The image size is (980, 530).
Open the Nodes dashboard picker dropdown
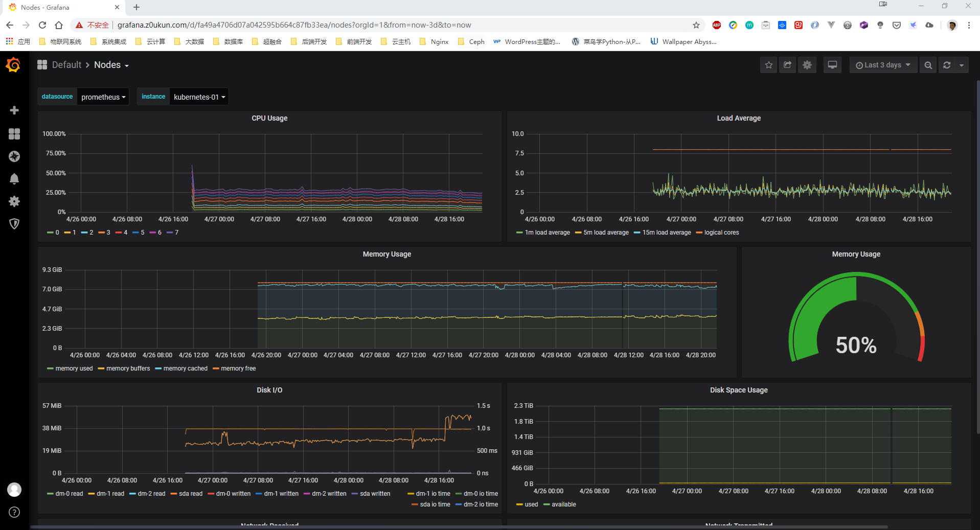tap(111, 65)
